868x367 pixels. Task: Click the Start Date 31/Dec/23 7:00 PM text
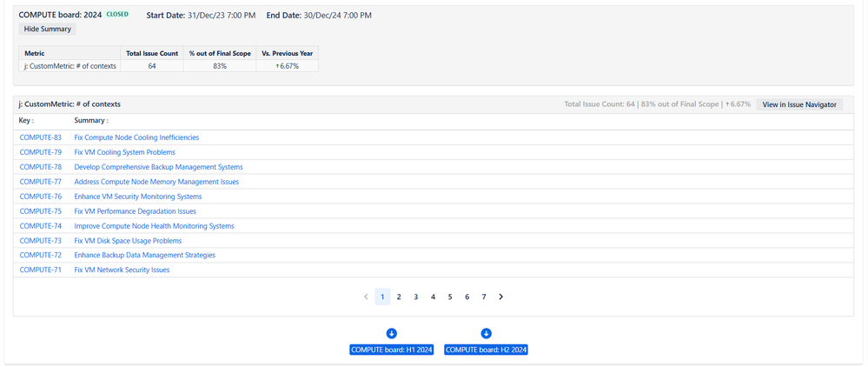coord(201,15)
